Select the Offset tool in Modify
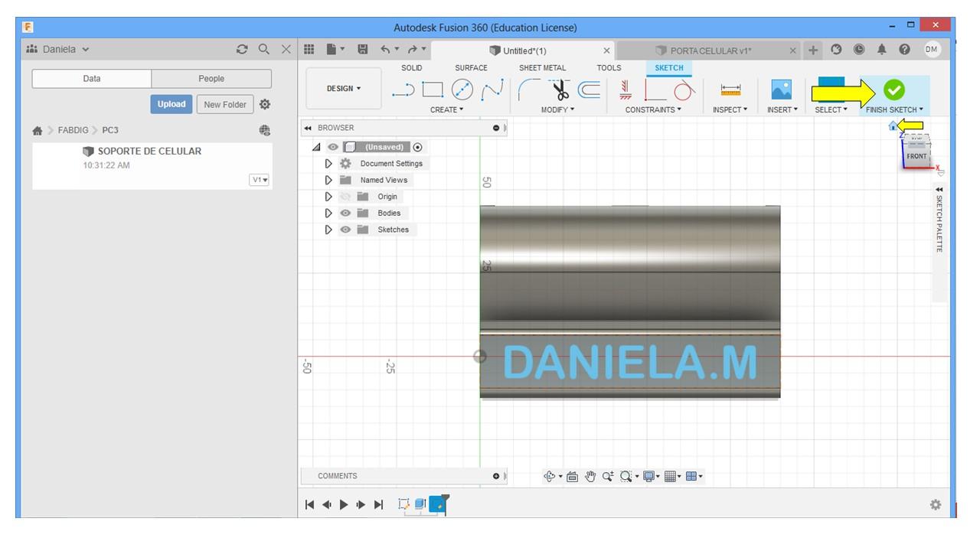 [x=589, y=90]
